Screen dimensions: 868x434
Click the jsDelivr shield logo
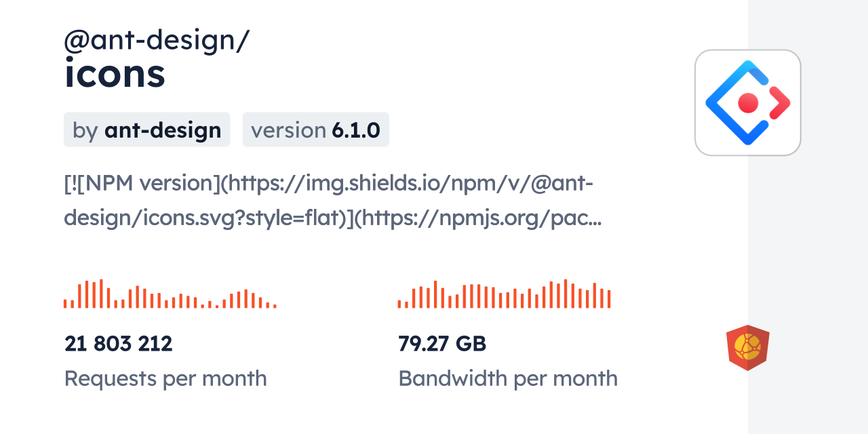747,348
